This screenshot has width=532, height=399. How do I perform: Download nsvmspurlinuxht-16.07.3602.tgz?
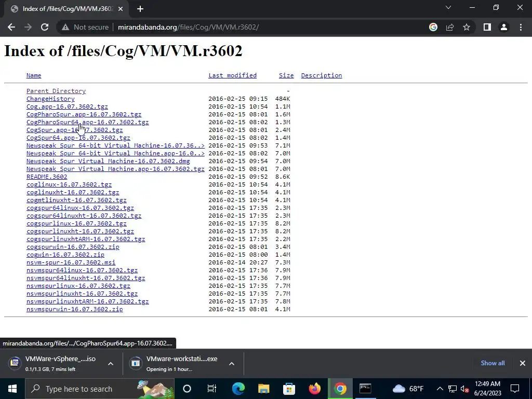(x=82, y=294)
